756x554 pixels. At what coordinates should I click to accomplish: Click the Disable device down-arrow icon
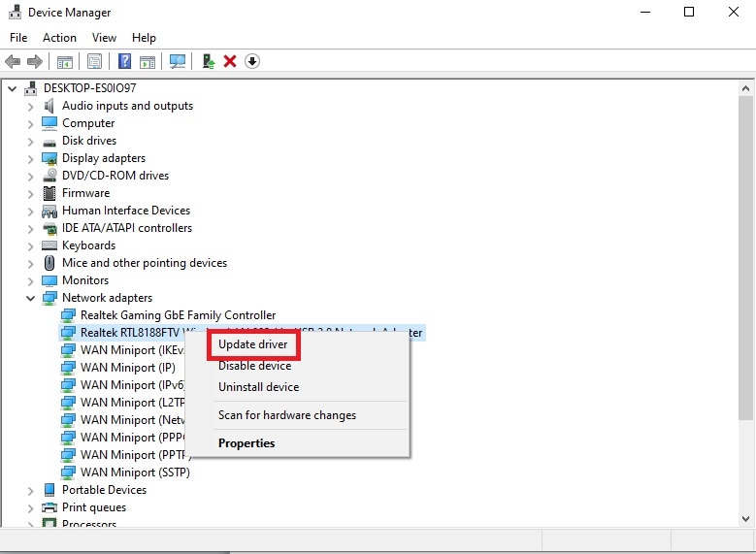[x=252, y=61]
